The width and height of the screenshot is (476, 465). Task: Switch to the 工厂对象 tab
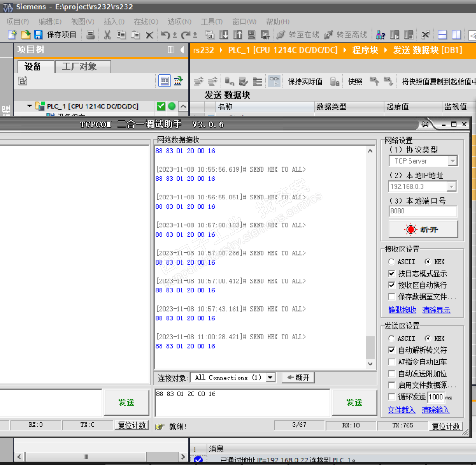pos(82,66)
